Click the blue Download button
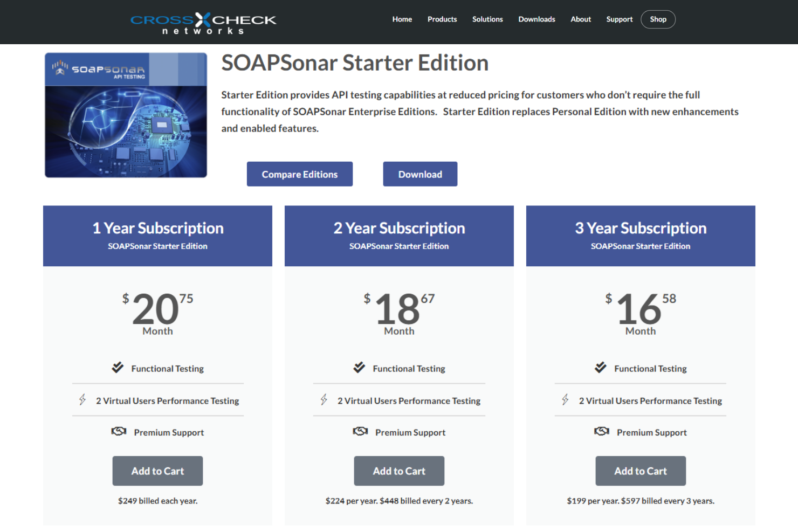 tap(420, 174)
